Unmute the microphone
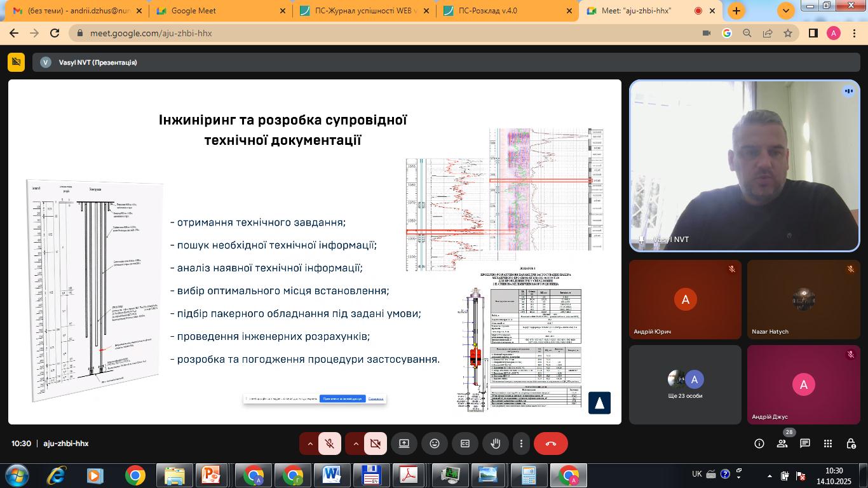Screen dimensions: 868x488 tap(330, 444)
